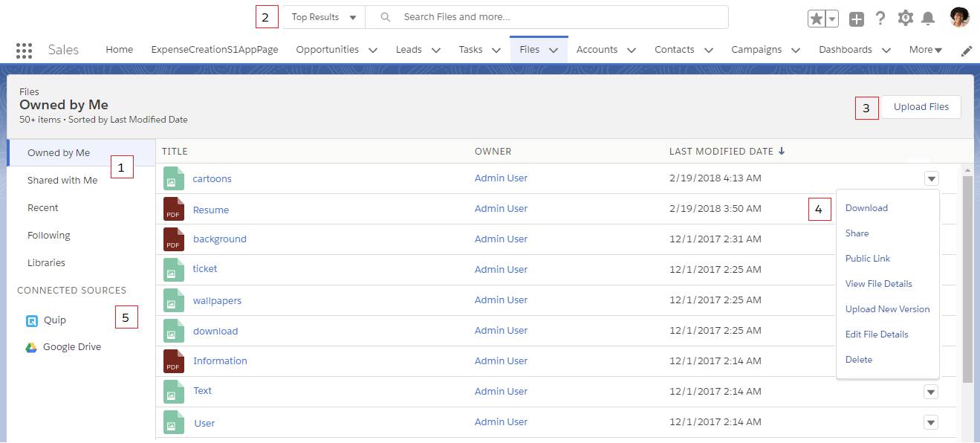The image size is (980, 443).
Task: Open the ExpenseCreationS1AppPage tab
Action: tap(215, 50)
